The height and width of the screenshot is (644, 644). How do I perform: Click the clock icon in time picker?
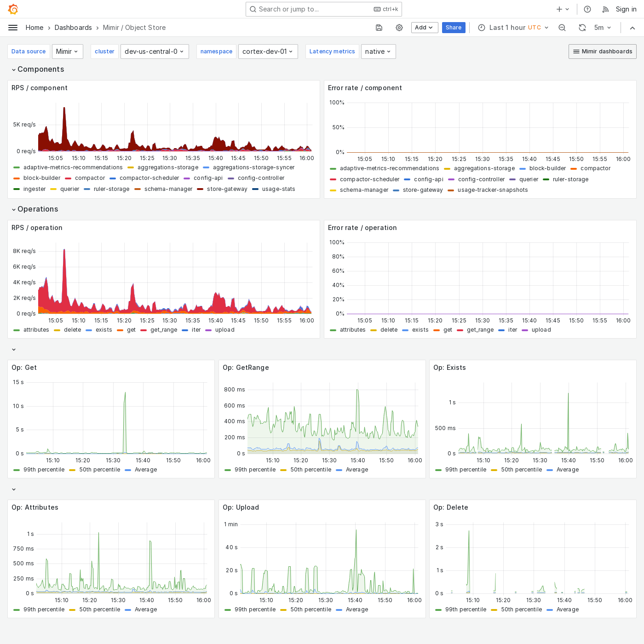tap(482, 28)
